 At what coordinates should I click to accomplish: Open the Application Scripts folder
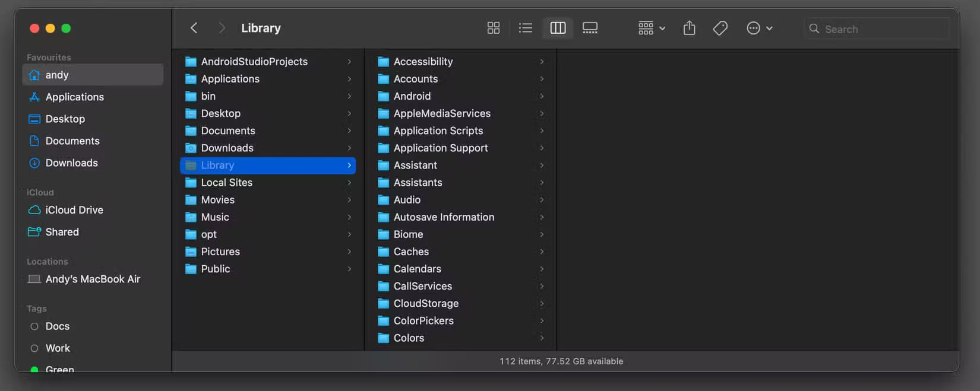tap(461, 131)
